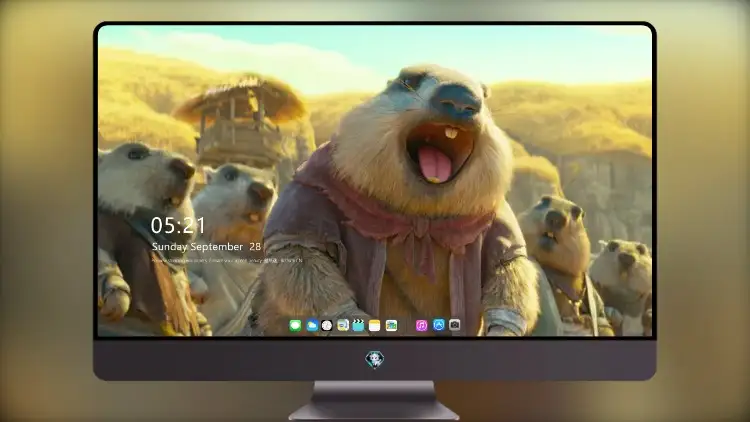
Task: Open the green Messages app in the dock
Action: pyautogui.click(x=295, y=326)
